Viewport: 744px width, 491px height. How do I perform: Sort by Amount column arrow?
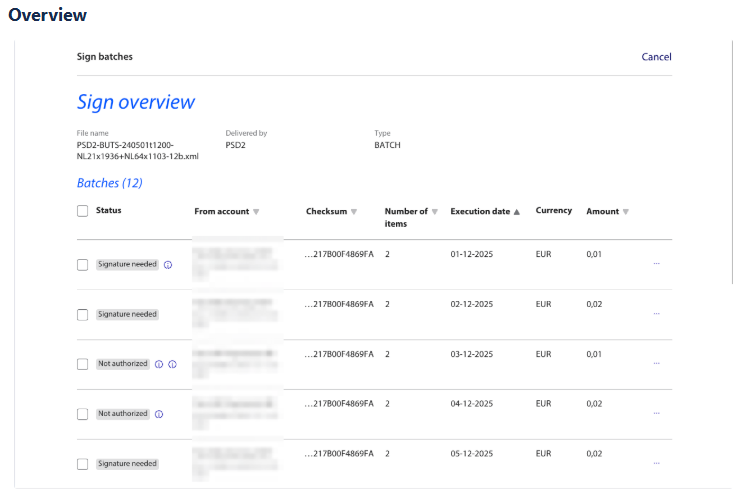point(626,212)
